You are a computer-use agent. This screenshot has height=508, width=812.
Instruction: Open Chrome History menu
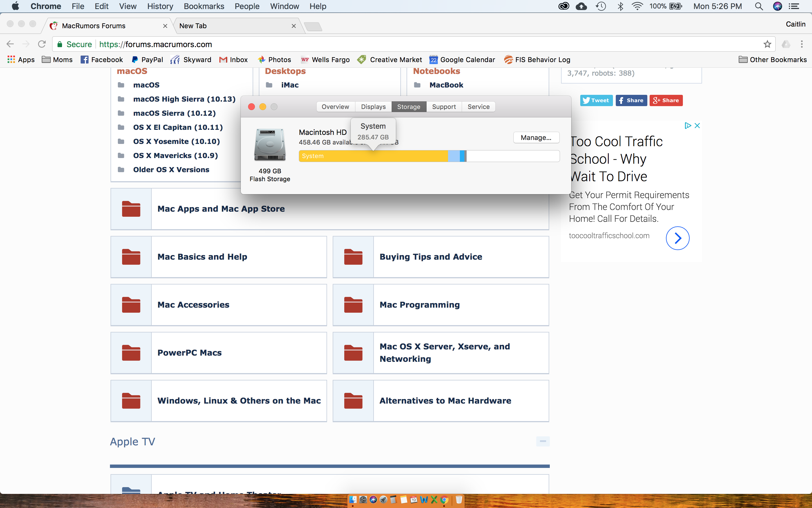(160, 6)
